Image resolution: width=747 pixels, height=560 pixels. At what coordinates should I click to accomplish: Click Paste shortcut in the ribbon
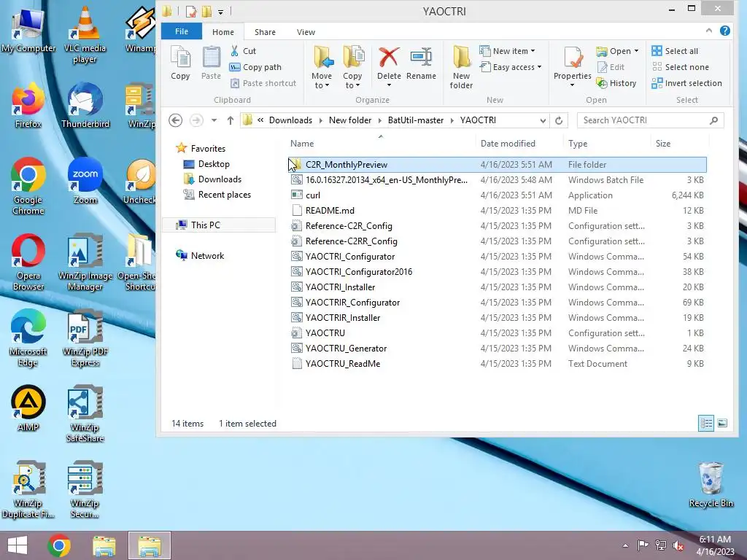click(263, 83)
